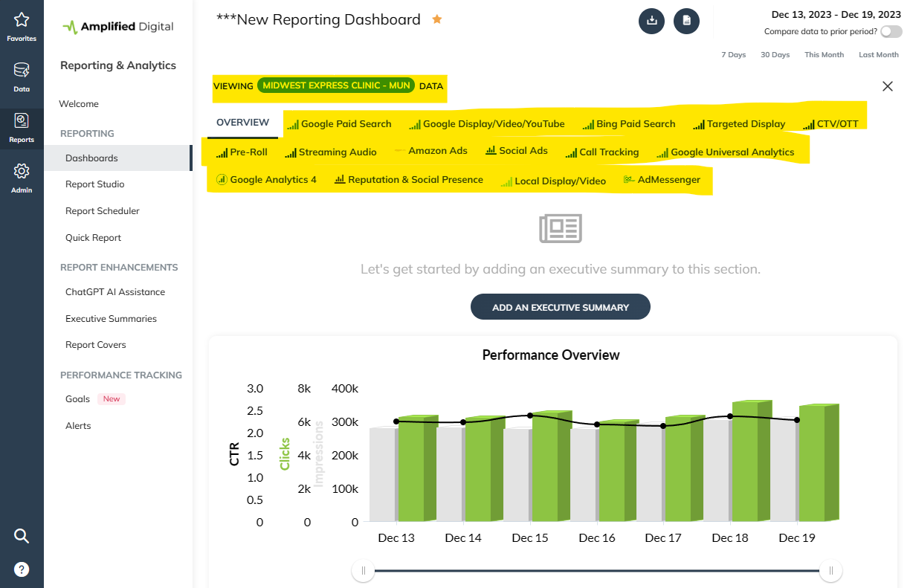
Task: Click the Dec 18 green clicks bar
Action: coord(747,461)
